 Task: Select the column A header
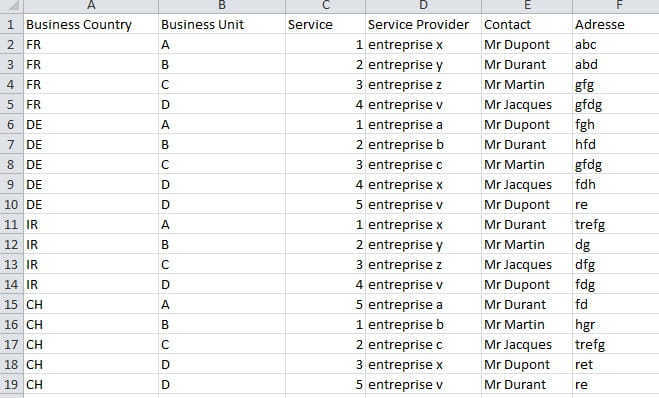[x=91, y=6]
